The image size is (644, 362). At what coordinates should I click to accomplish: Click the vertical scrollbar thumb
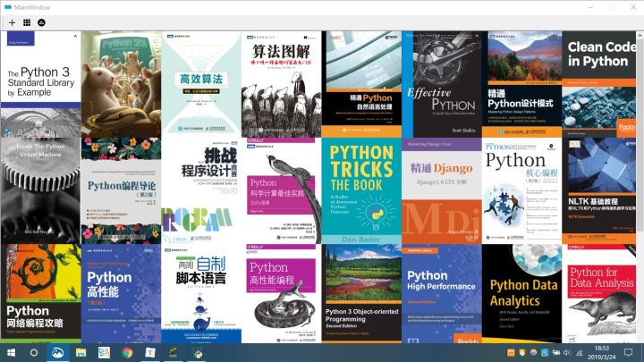(640, 136)
